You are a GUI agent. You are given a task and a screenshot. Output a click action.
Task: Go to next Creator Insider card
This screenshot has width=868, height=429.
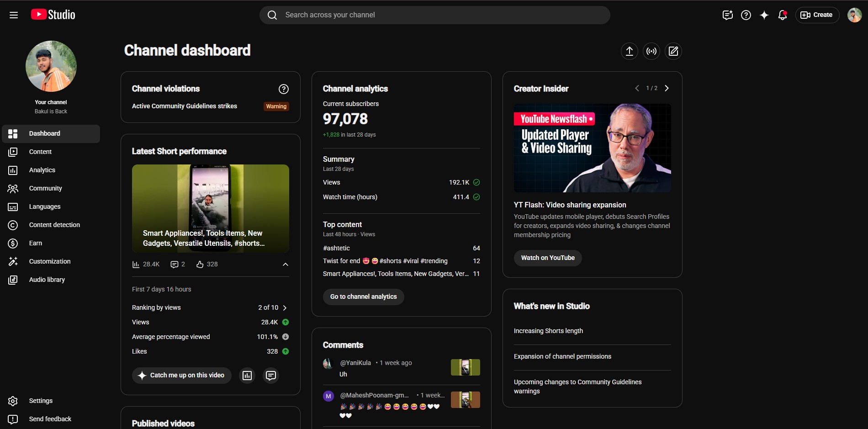(667, 88)
